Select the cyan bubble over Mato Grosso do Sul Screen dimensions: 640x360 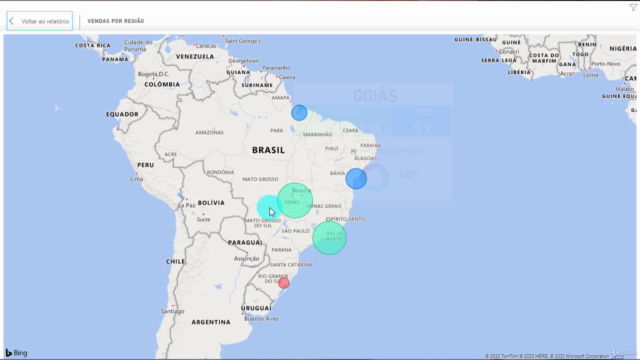[269, 207]
